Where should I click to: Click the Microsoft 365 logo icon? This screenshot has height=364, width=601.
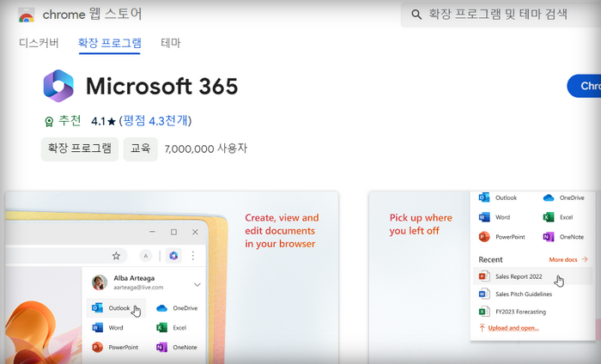[58, 86]
